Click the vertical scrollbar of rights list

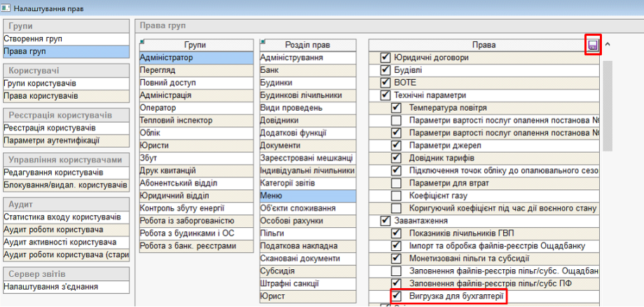pyautogui.click(x=608, y=105)
